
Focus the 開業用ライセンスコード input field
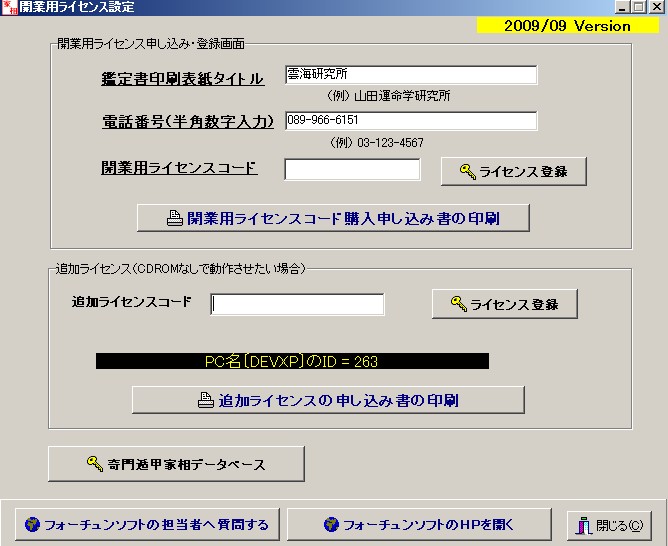coord(352,170)
